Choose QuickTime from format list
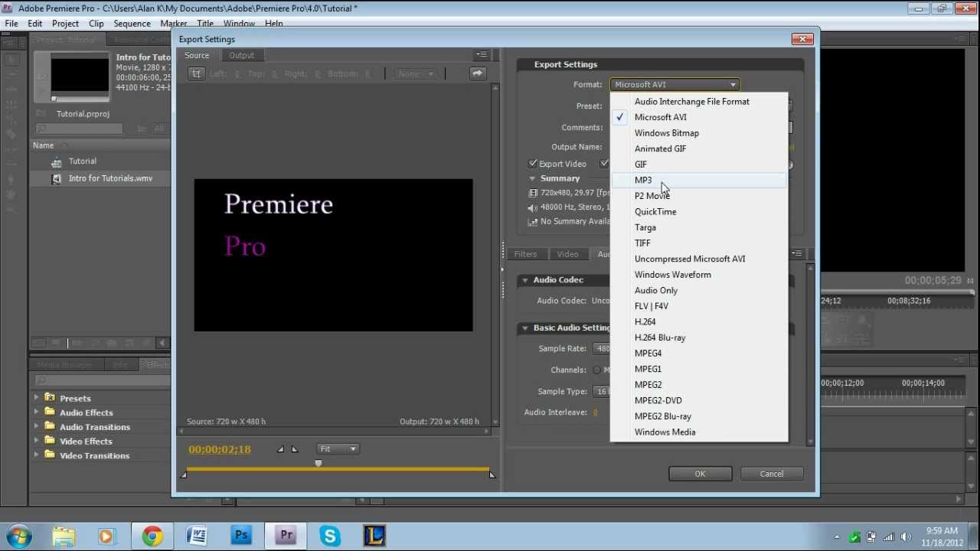 tap(699, 212)
